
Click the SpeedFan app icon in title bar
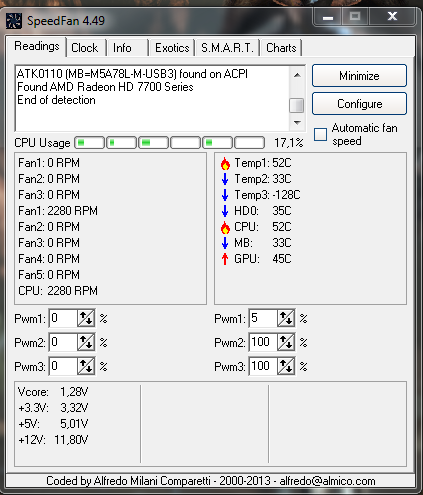point(14,21)
